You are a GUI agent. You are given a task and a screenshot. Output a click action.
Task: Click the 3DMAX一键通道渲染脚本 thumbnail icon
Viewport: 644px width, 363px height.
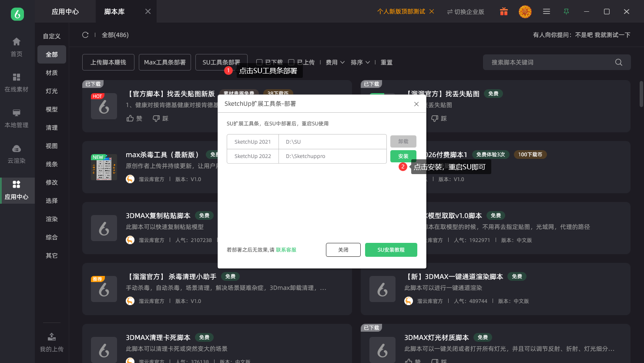click(x=382, y=289)
